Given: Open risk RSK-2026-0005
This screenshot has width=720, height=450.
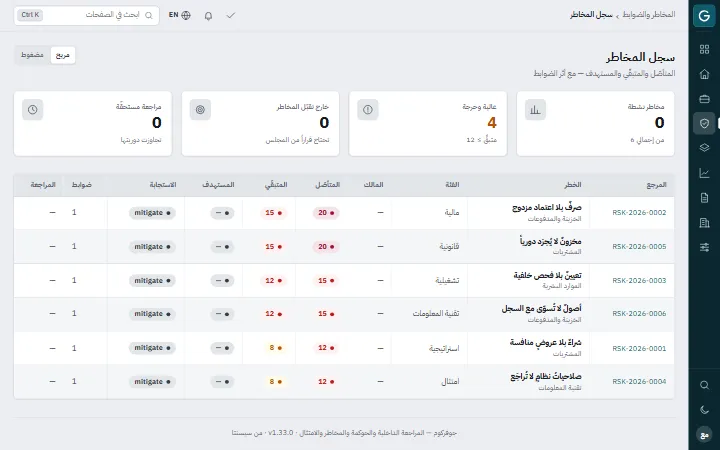Looking at the screenshot, I should point(639,247).
